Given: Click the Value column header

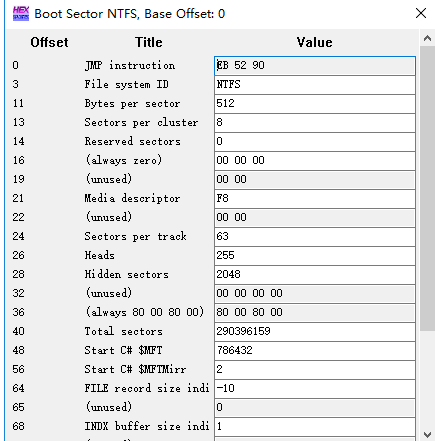Looking at the screenshot, I should pyautogui.click(x=314, y=43).
